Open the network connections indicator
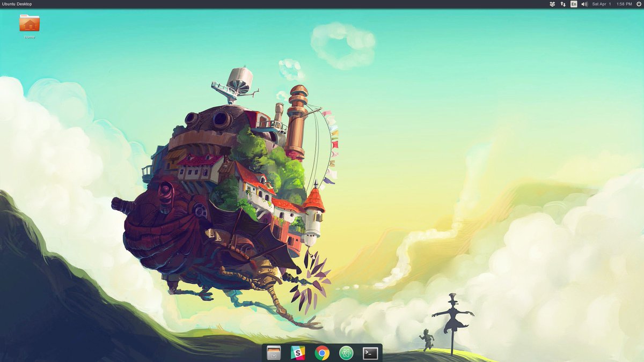Image resolution: width=644 pixels, height=362 pixels. point(563,4)
